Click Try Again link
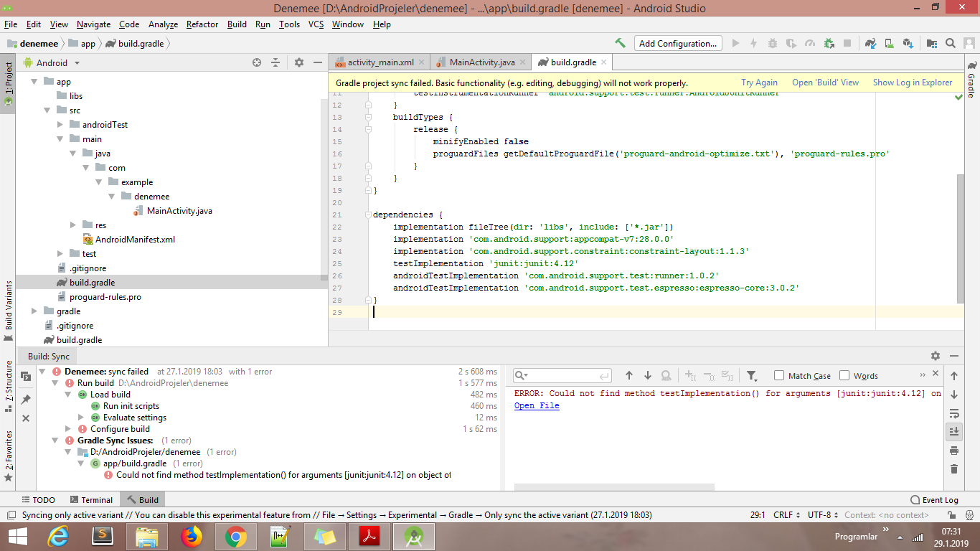 coord(759,83)
